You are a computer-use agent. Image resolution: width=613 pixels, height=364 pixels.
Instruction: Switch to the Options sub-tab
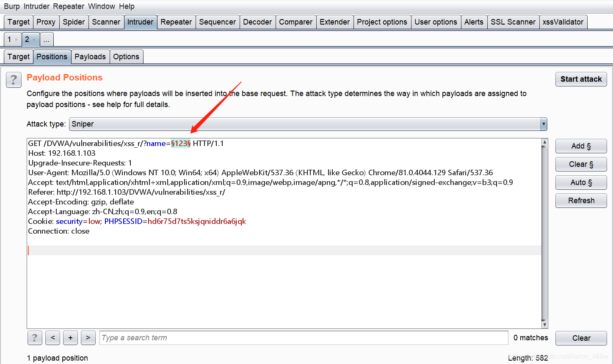click(126, 57)
